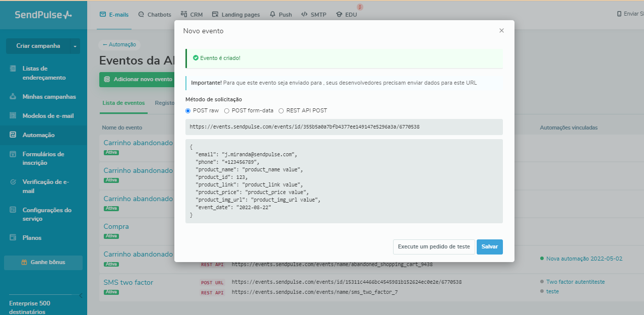Click the Ganhe bônus gift icon
The image size is (644, 315).
(x=24, y=262)
